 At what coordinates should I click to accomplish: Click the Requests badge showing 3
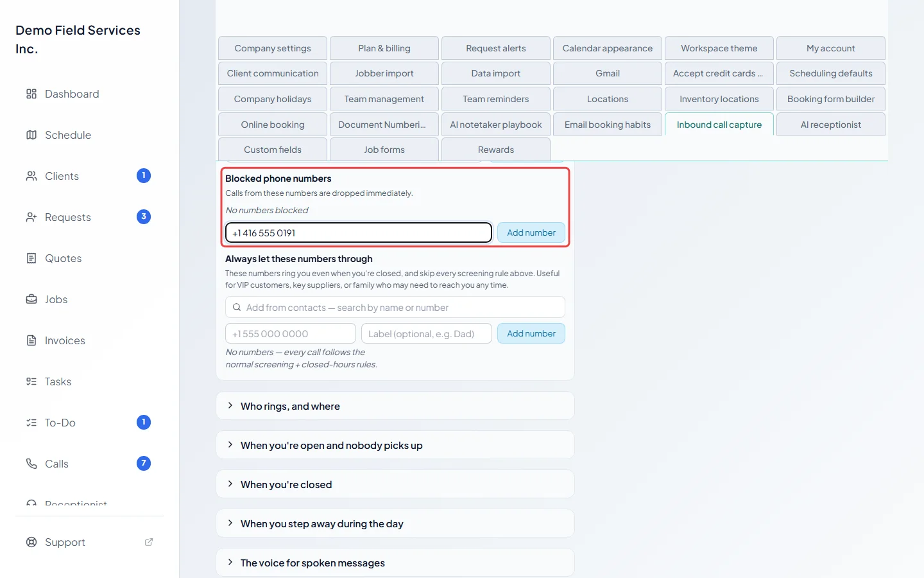pos(144,216)
